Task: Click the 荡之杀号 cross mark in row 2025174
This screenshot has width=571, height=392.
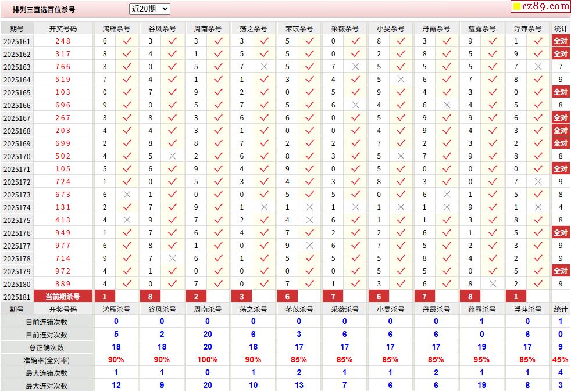Action: point(265,207)
